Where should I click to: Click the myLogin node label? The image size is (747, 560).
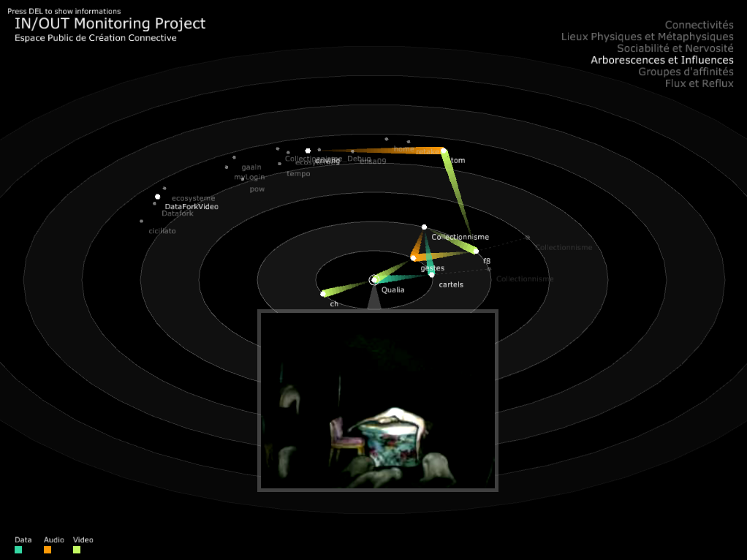click(x=249, y=178)
